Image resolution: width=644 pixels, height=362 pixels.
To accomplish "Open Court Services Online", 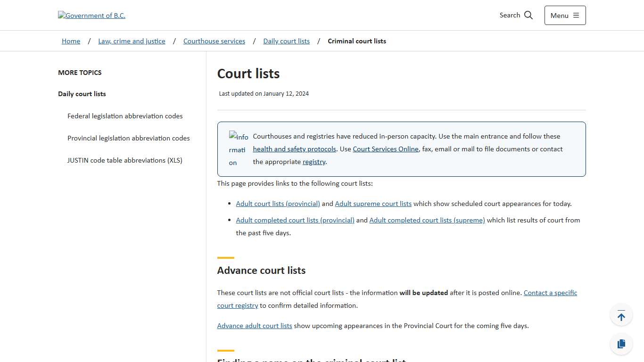I will pyautogui.click(x=386, y=149).
